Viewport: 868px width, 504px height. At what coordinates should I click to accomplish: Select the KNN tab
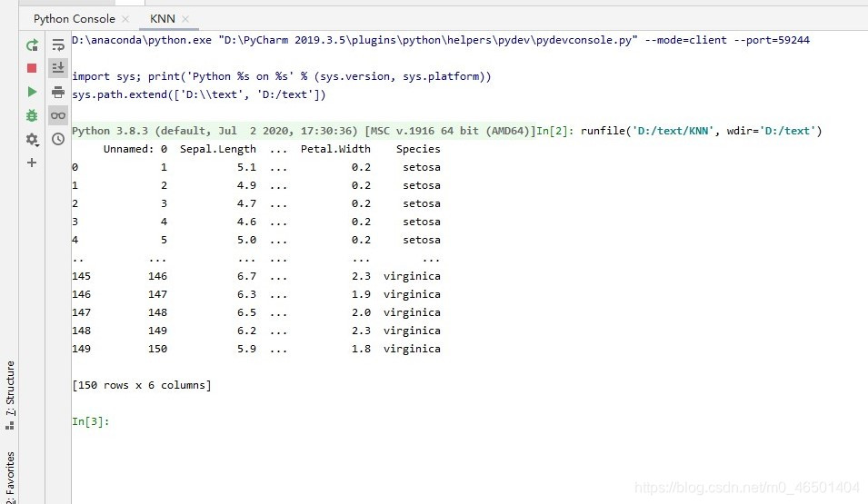162,19
